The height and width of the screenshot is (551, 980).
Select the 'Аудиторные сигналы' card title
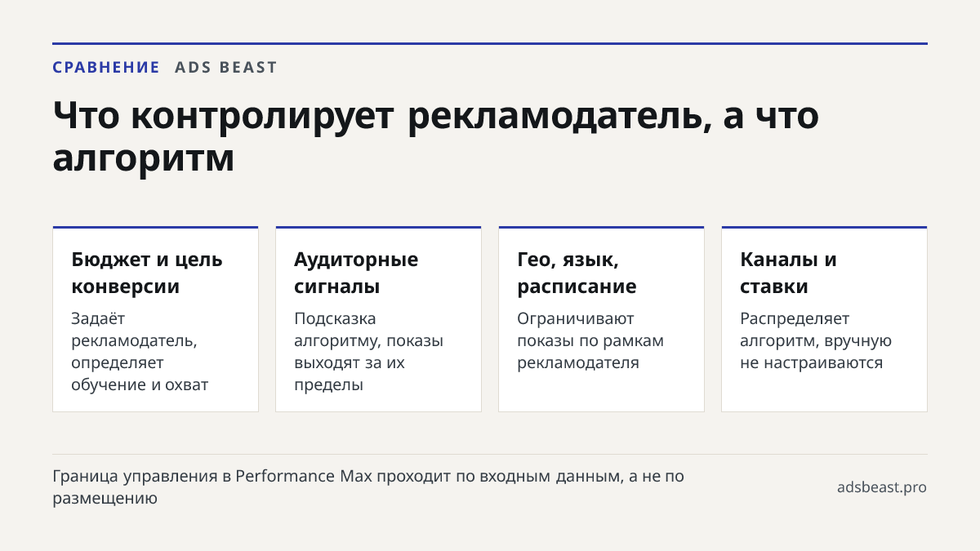coord(356,273)
